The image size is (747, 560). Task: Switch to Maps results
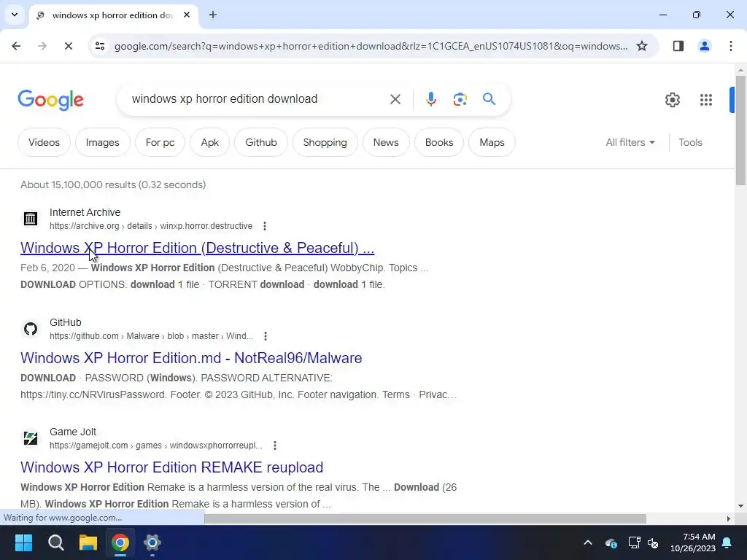pos(492,142)
